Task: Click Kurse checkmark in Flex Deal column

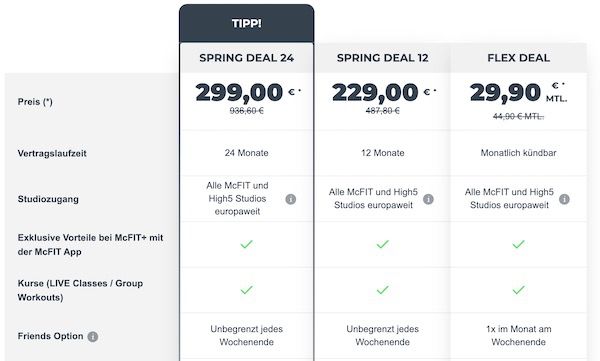Action: (x=518, y=290)
